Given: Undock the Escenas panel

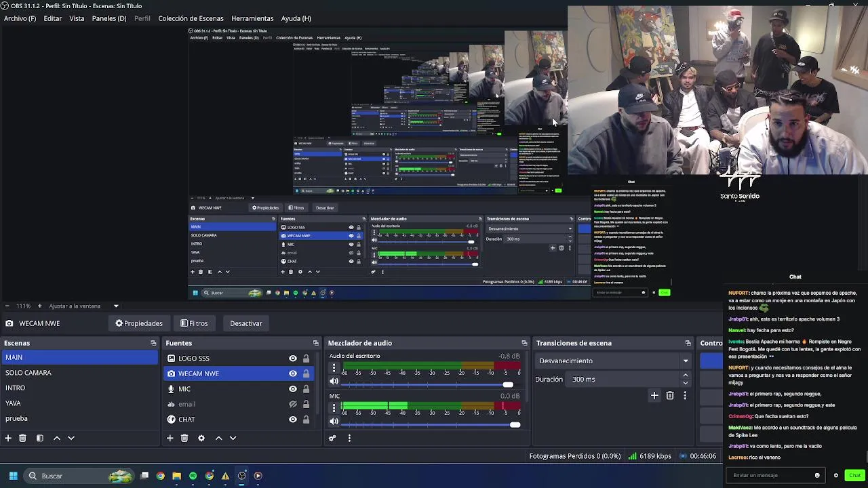Looking at the screenshot, I should tap(153, 343).
